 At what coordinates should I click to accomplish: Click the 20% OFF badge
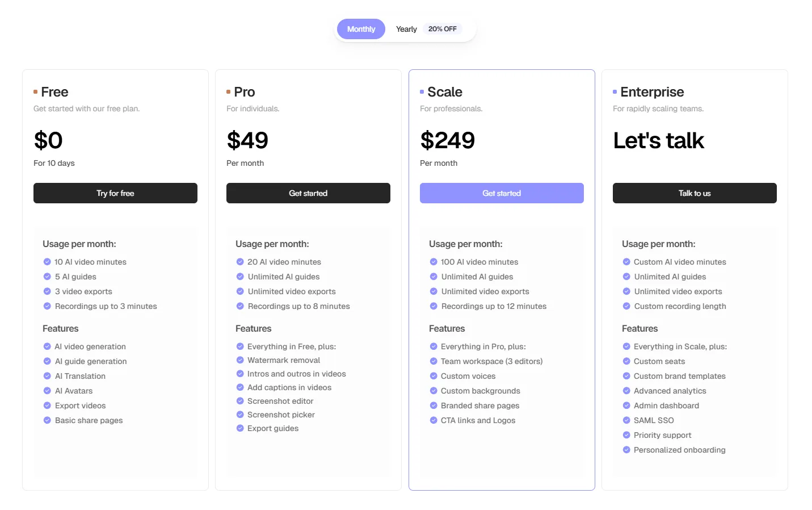point(442,29)
